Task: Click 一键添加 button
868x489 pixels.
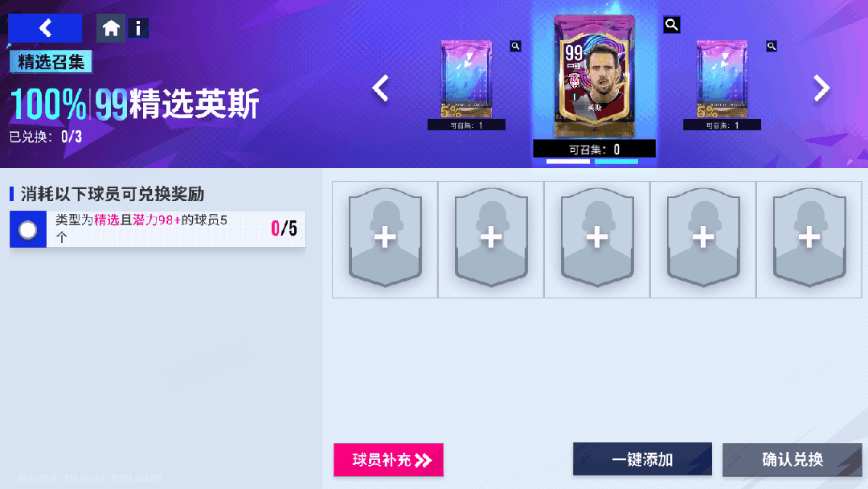Action: [642, 459]
